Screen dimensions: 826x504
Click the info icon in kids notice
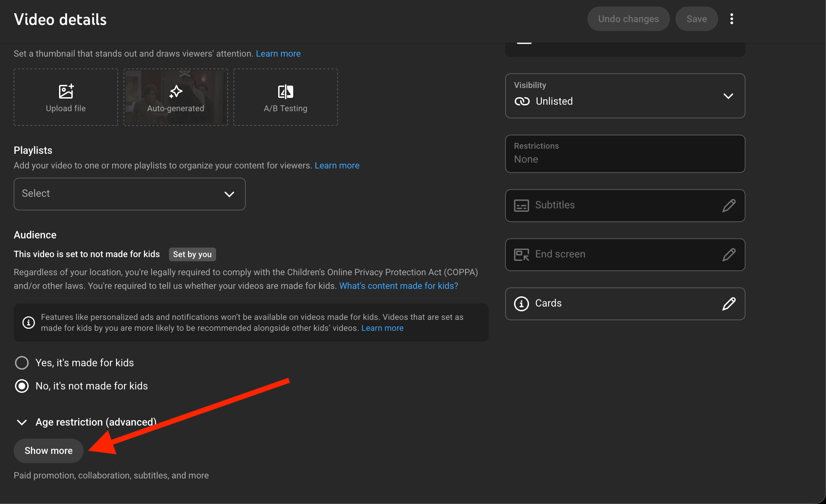tap(29, 323)
